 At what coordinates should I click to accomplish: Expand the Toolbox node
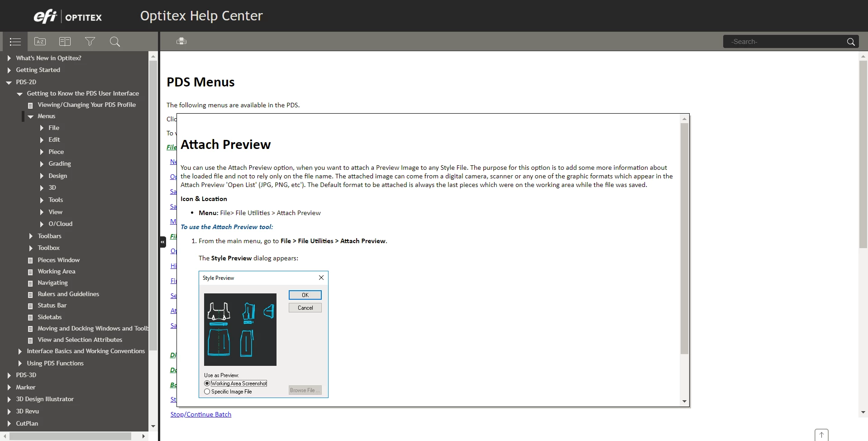click(x=31, y=248)
